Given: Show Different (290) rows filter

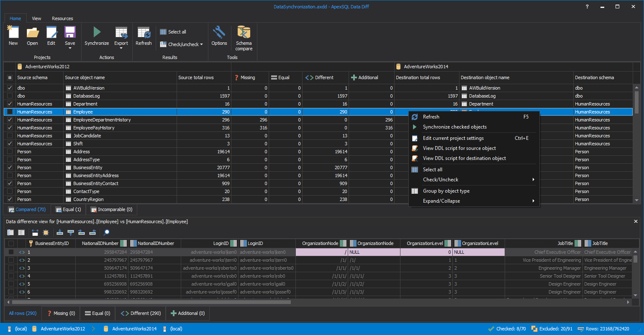Looking at the screenshot, I should [141, 313].
